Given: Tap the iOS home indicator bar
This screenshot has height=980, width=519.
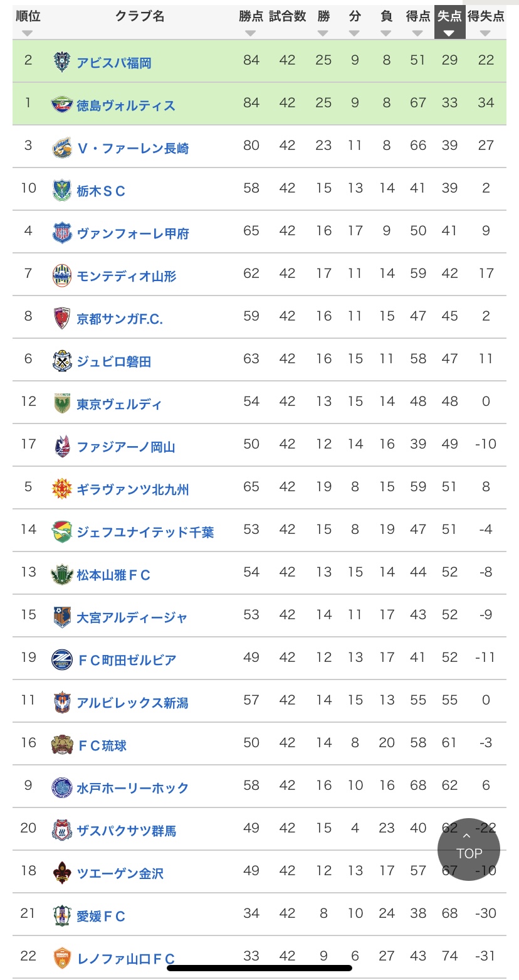Looking at the screenshot, I should tap(259, 968).
